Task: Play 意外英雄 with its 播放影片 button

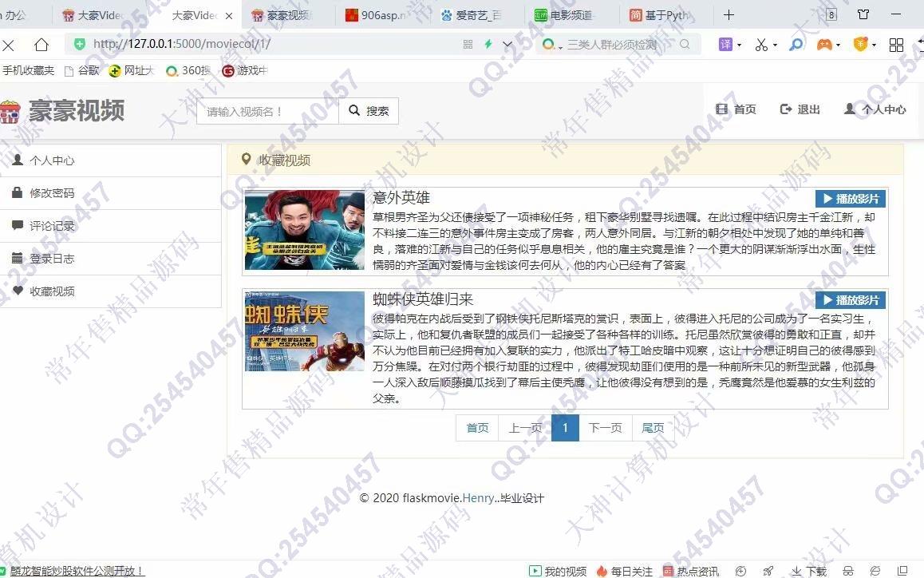Action: pyautogui.click(x=851, y=199)
